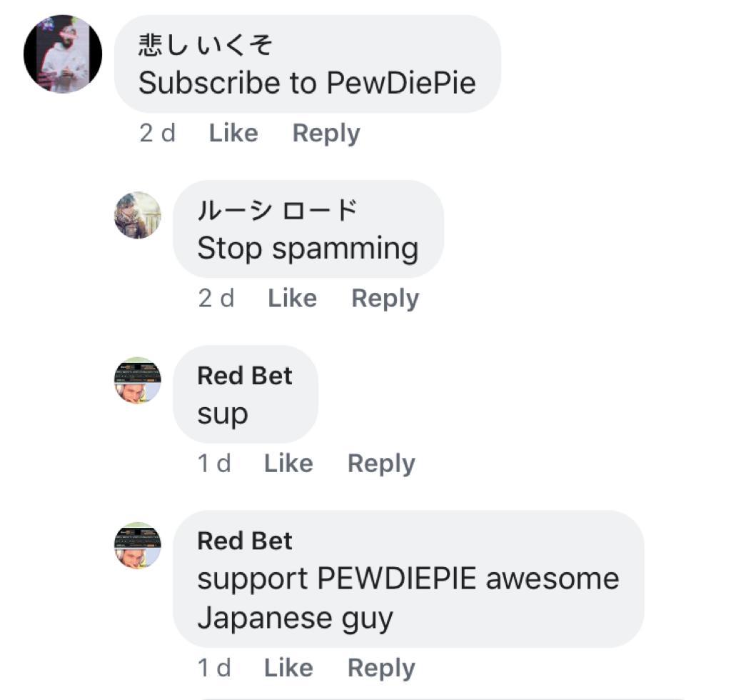This screenshot has width=731, height=700.
Task: Open profile name 悲しいくそ
Action: click(205, 45)
